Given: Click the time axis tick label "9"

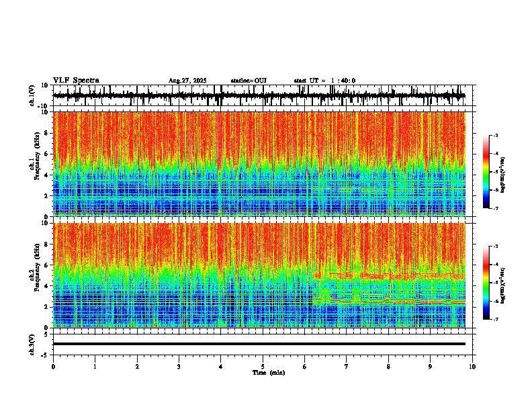Looking at the screenshot, I should coord(430,367).
